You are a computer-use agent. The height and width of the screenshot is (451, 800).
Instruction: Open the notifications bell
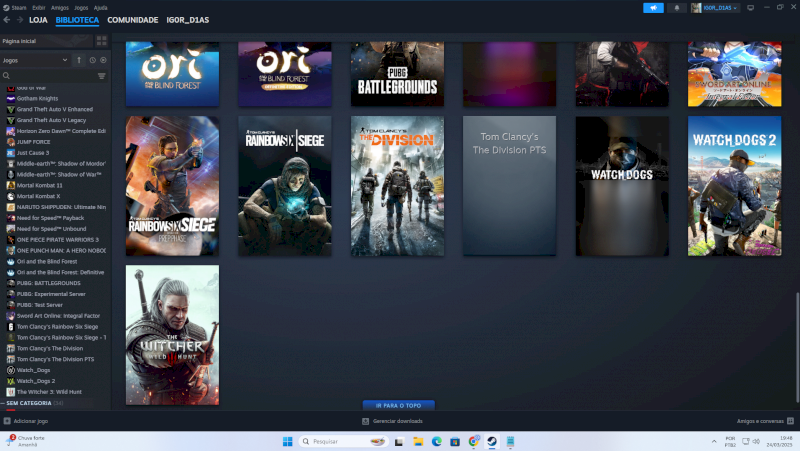click(x=677, y=8)
